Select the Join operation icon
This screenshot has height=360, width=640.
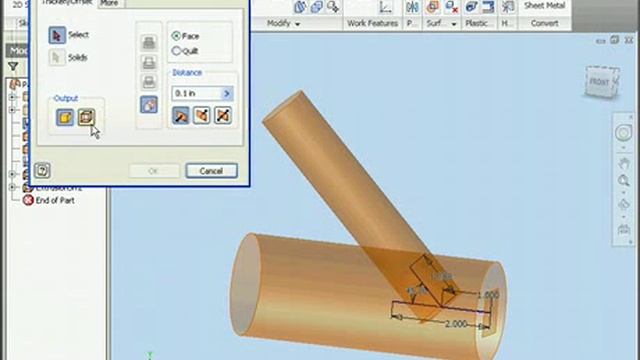tap(149, 42)
